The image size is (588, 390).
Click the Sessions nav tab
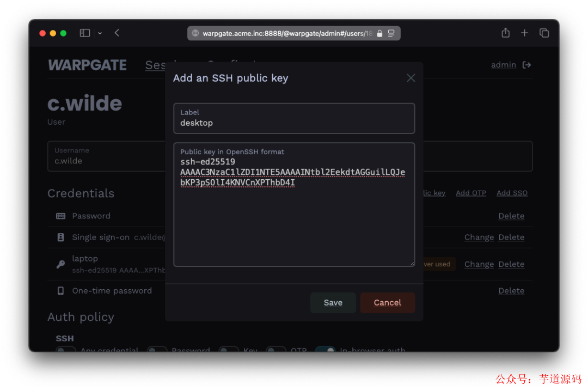click(x=155, y=65)
